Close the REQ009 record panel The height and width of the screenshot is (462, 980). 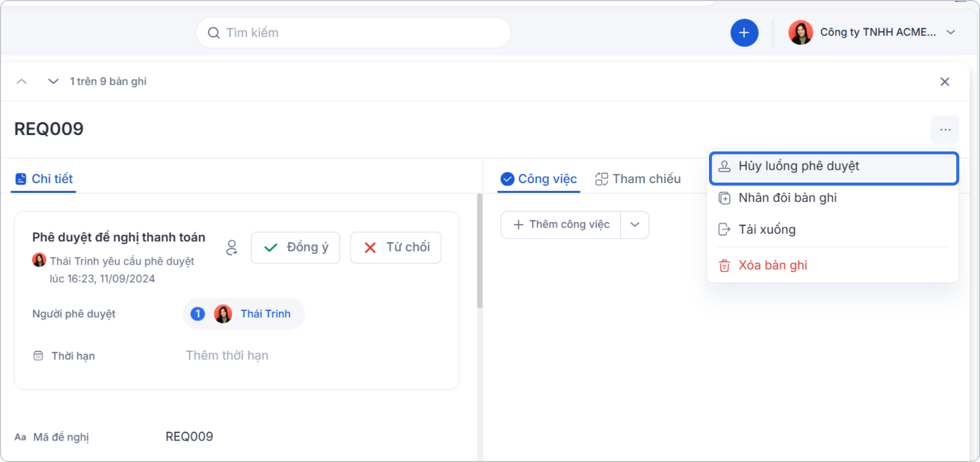click(x=945, y=82)
